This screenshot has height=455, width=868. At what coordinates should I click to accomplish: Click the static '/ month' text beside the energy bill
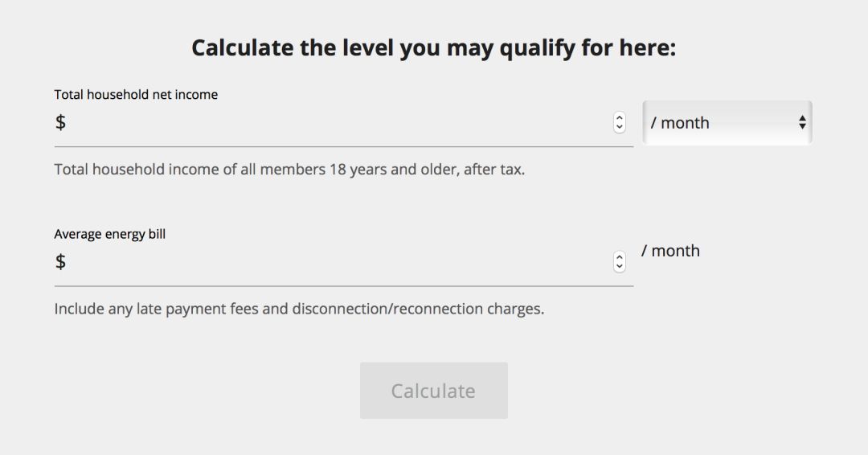click(670, 251)
